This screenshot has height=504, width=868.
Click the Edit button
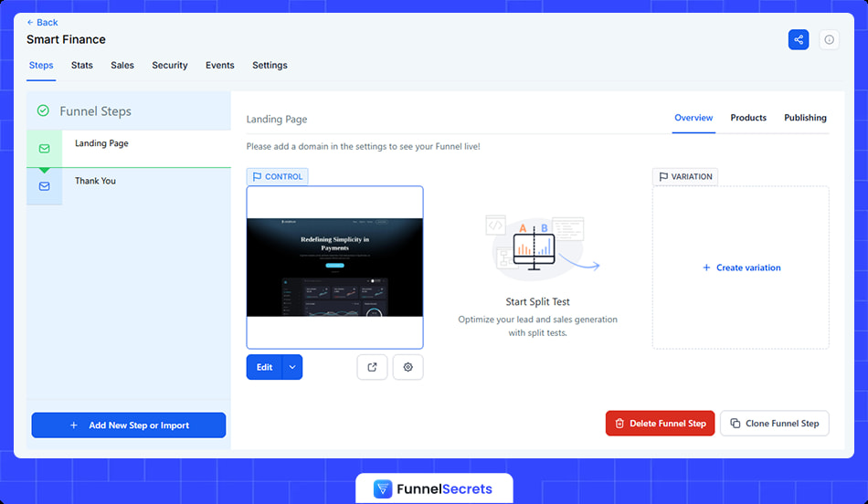[x=265, y=367]
